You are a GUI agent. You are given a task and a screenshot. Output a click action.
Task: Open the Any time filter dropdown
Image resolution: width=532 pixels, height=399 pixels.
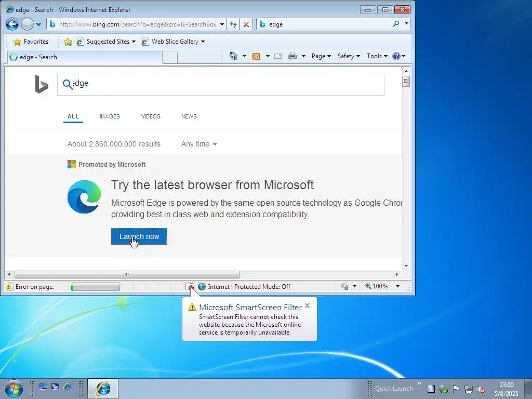coord(199,144)
